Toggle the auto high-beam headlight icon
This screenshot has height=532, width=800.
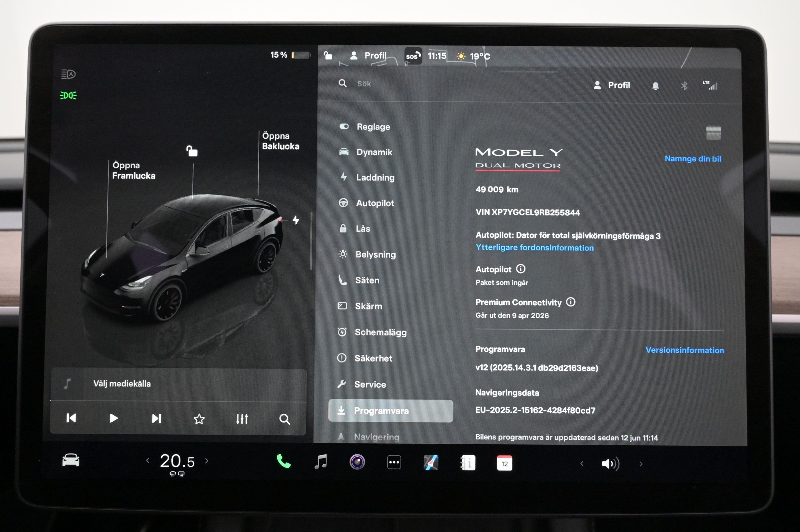pos(68,74)
